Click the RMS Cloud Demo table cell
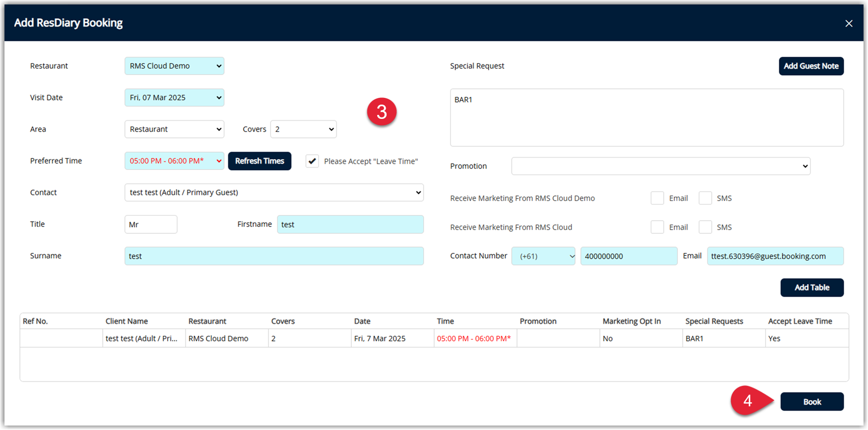 coord(227,338)
